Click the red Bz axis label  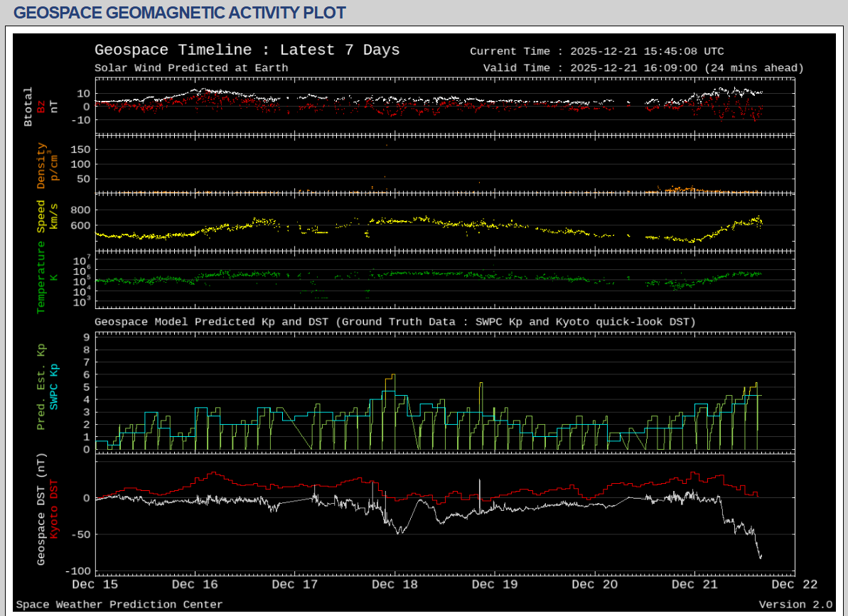click(41, 107)
